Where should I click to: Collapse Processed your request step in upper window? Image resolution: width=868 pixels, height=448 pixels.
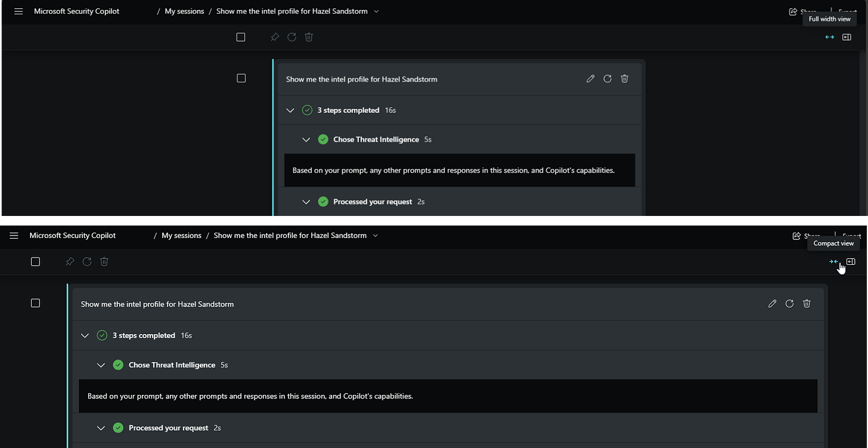(306, 202)
